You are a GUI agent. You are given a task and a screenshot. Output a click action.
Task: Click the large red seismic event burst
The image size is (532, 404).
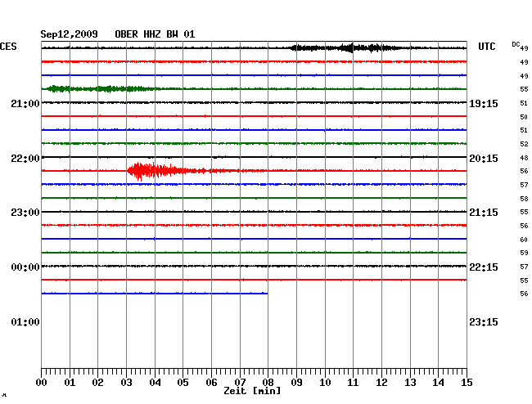(x=156, y=170)
